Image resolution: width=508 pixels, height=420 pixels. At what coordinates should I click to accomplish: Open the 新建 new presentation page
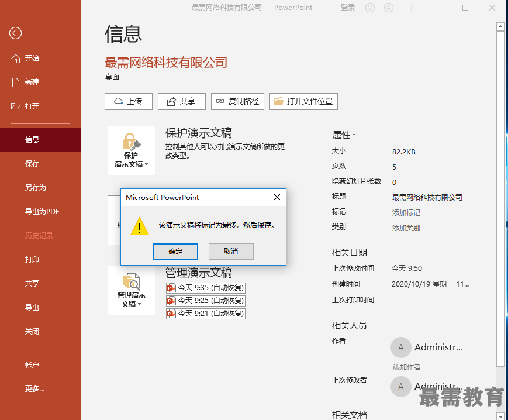[32, 82]
